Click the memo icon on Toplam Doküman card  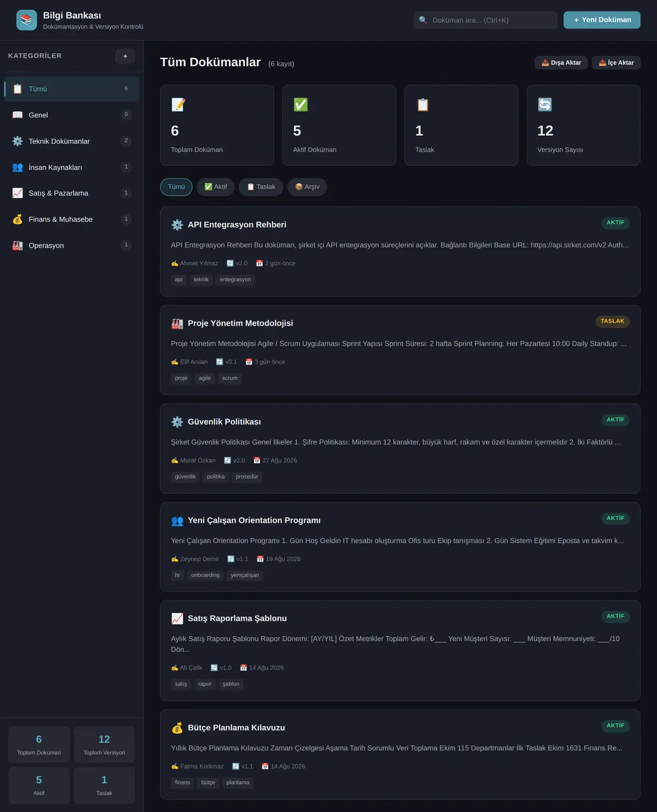point(178,105)
